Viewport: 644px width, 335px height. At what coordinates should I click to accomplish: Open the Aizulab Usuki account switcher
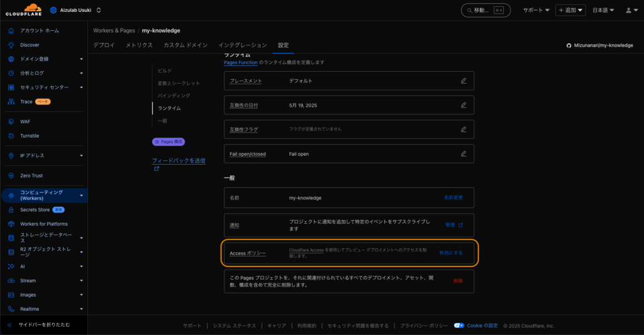(x=75, y=10)
